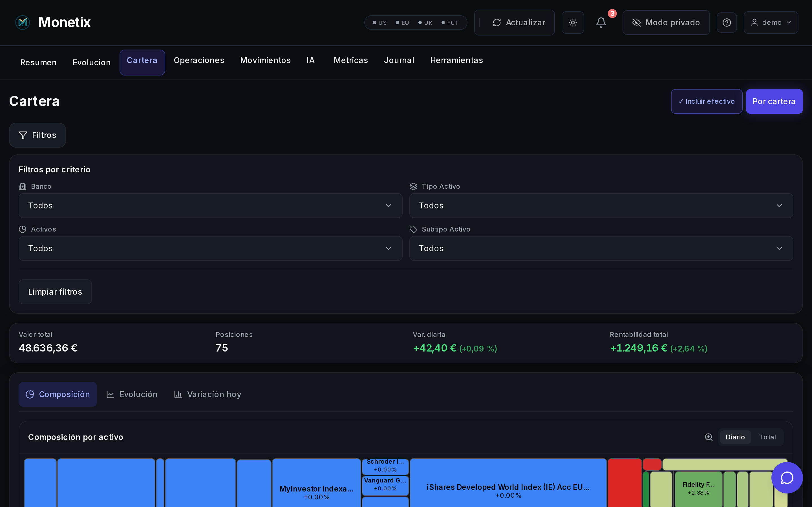Viewport: 812px width, 507px height.
Task: Click the Por cartera button
Action: 774,101
